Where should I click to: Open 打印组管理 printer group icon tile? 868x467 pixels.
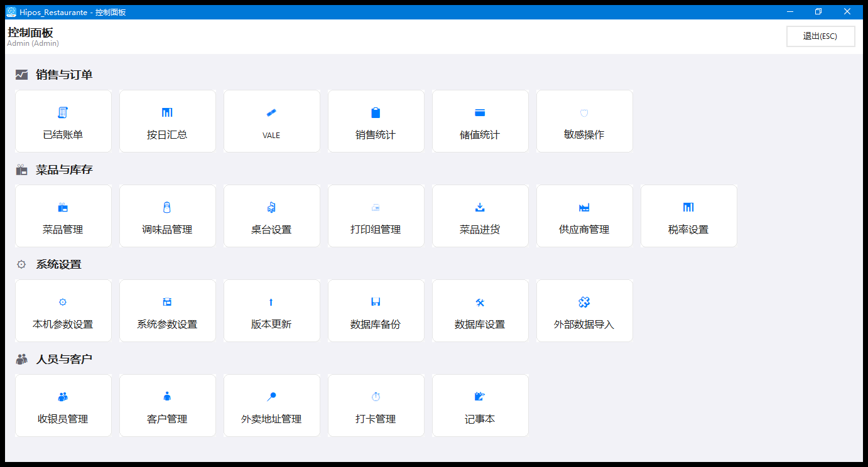click(x=376, y=216)
